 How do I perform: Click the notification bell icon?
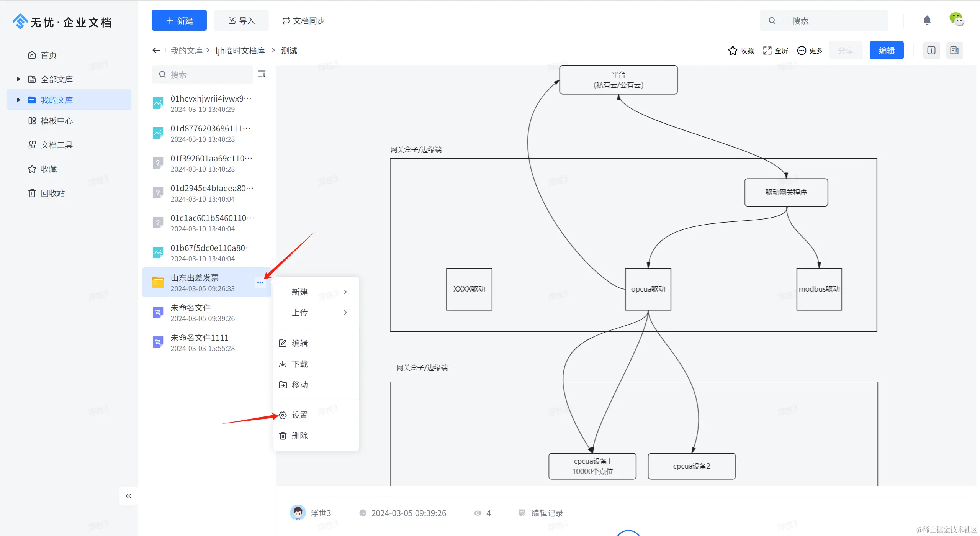(x=927, y=20)
